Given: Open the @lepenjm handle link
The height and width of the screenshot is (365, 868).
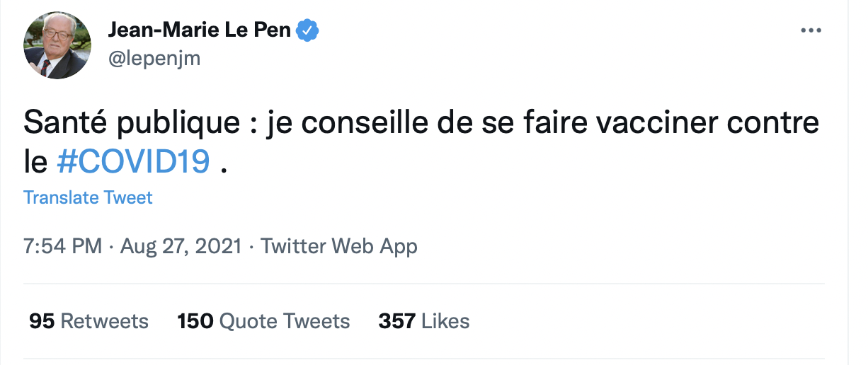Looking at the screenshot, I should pyautogui.click(x=154, y=59).
